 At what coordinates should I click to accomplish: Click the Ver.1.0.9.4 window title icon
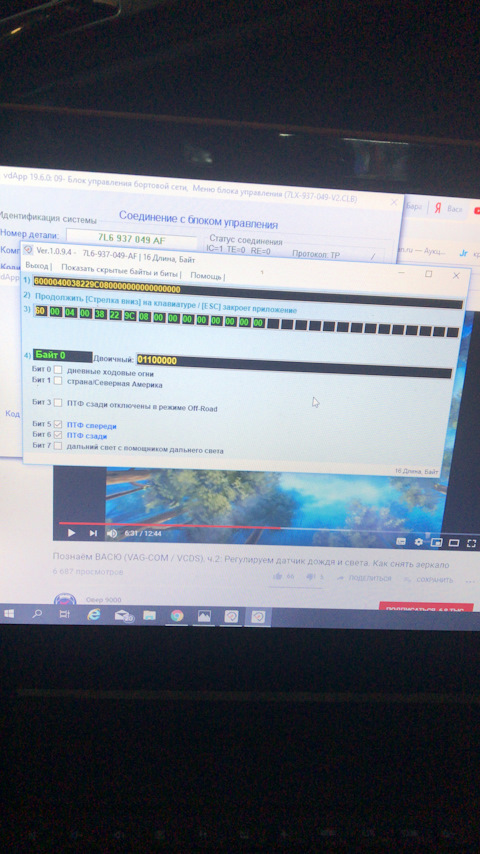click(x=28, y=249)
